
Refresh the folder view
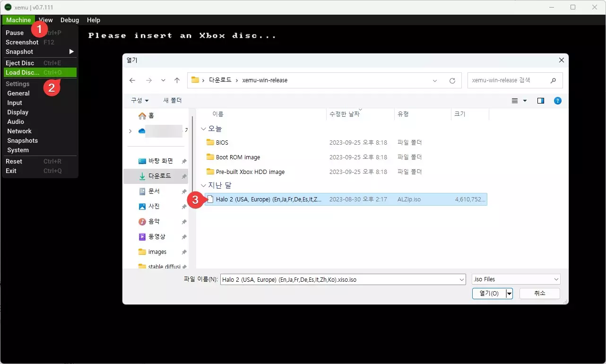pyautogui.click(x=452, y=81)
